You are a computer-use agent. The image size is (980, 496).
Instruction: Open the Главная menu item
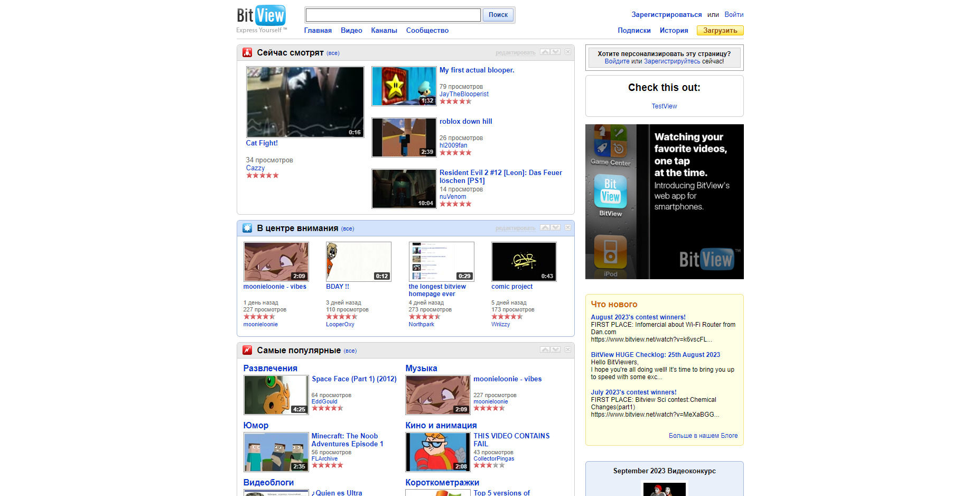tap(318, 31)
